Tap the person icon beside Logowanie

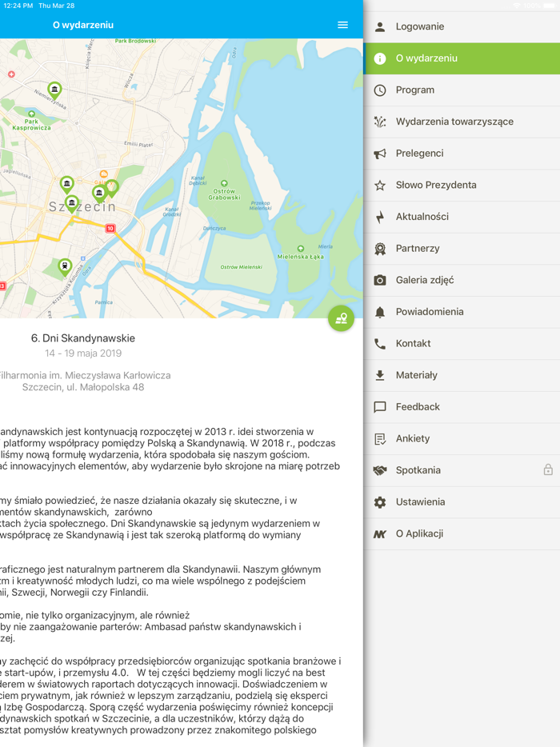click(x=380, y=26)
